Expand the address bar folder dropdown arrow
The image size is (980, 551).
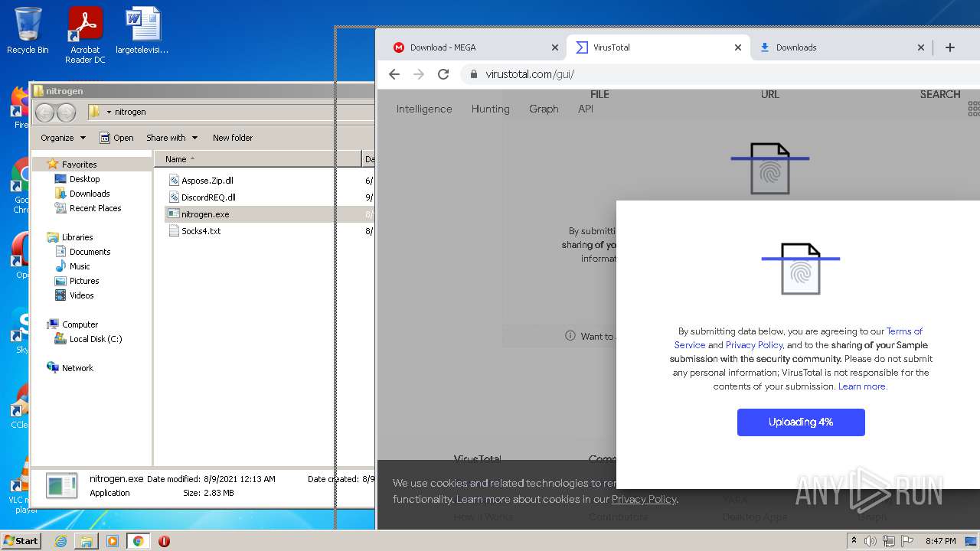point(109,112)
